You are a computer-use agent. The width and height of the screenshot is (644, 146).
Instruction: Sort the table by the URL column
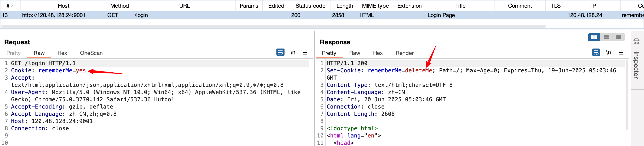click(184, 6)
